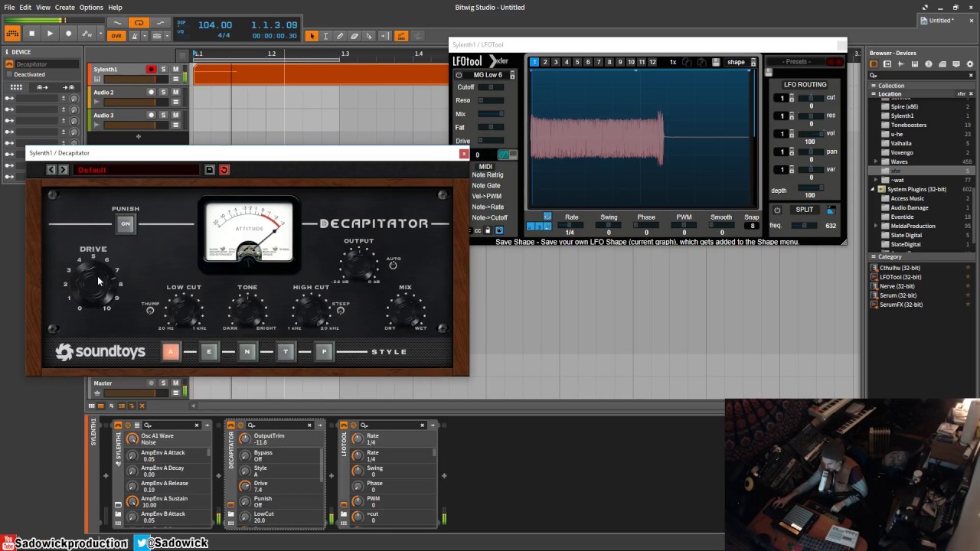Solo the Audio 2 track

click(163, 93)
